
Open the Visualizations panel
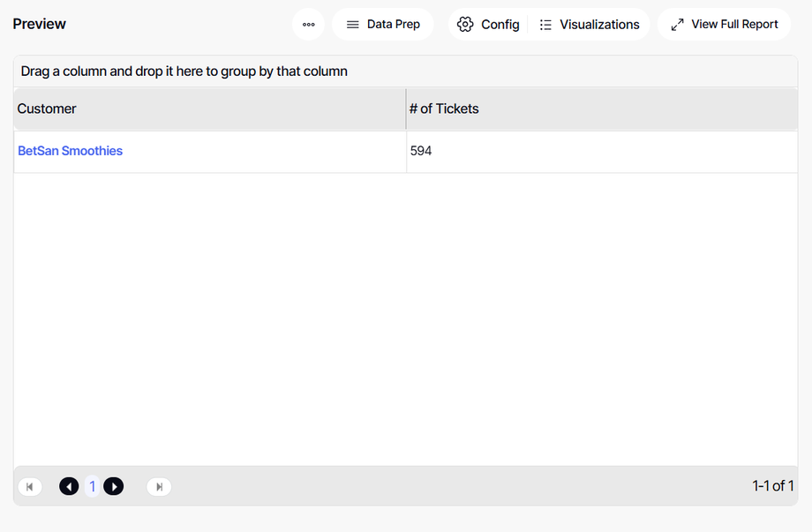point(590,25)
